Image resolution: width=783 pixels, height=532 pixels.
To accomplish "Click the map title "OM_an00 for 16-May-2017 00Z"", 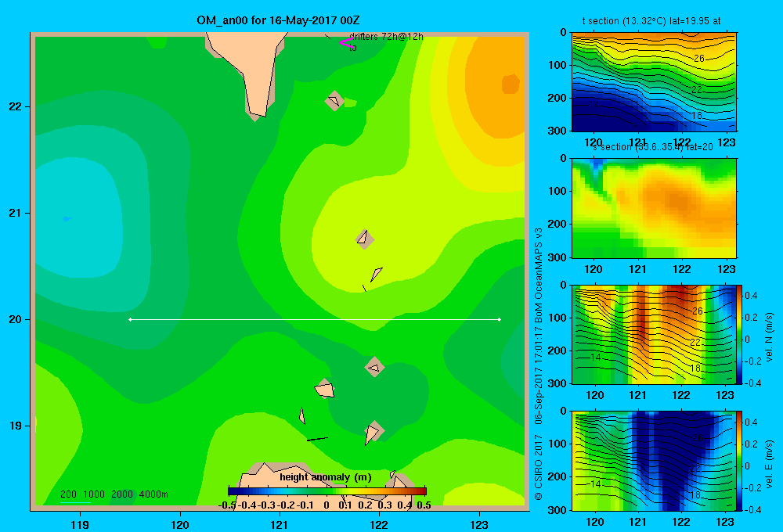I will 278,20.
